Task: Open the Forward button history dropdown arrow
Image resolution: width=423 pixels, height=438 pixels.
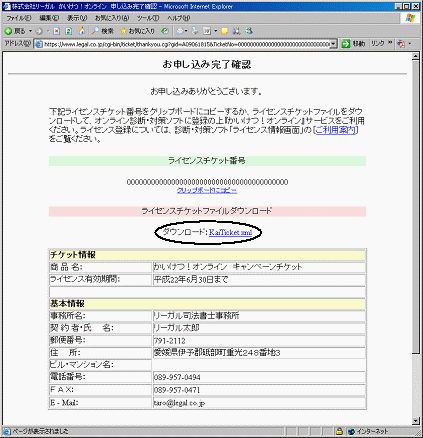Action: tap(48, 31)
